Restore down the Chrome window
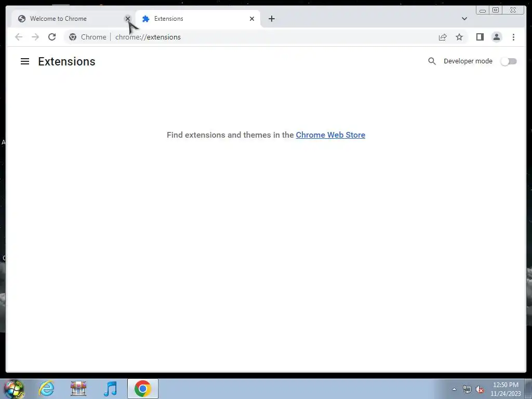The height and width of the screenshot is (399, 532). [495, 10]
